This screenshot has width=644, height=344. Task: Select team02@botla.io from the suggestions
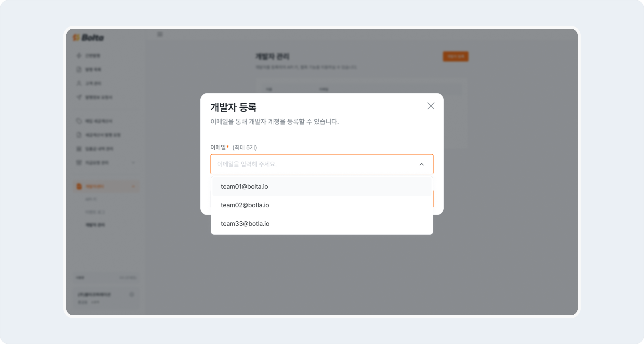pyautogui.click(x=245, y=205)
